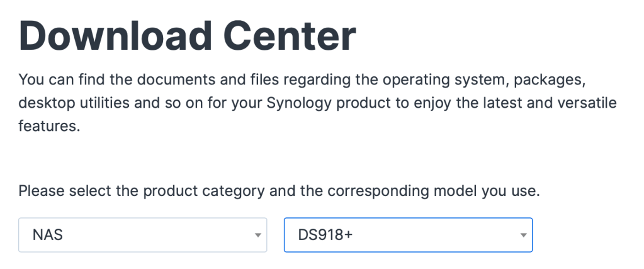Open the NAS product category dropdown

point(143,235)
